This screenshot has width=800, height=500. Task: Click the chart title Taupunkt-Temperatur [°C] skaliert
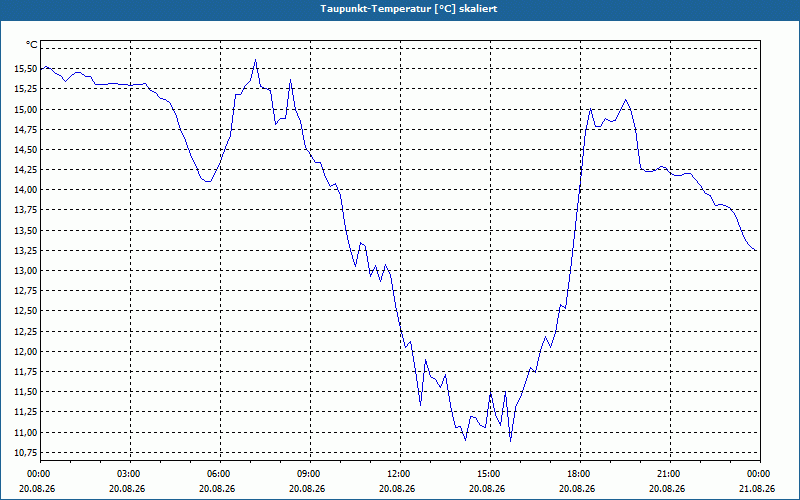click(409, 9)
